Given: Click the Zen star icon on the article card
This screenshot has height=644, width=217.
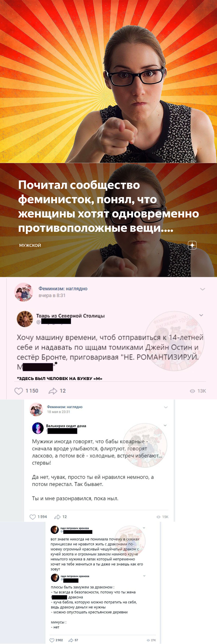Looking at the screenshot, I should (x=192, y=245).
